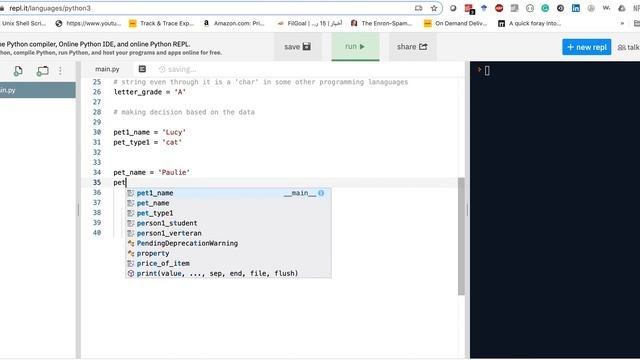Open FilGoal bookmark

(309, 24)
